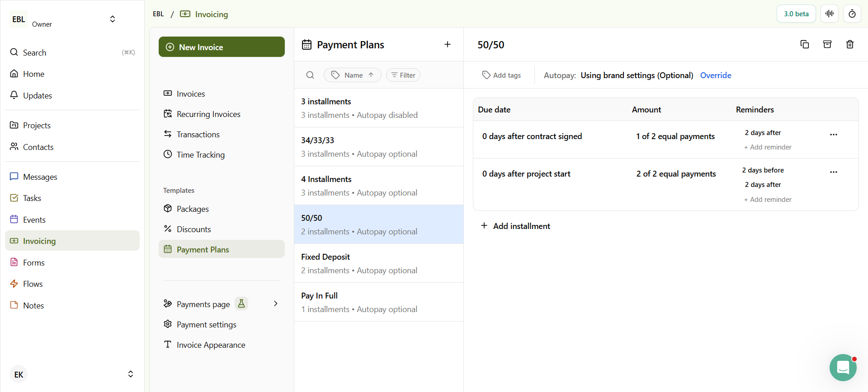Click 2 of 2 equal payments amount
868x392 pixels.
(676, 174)
